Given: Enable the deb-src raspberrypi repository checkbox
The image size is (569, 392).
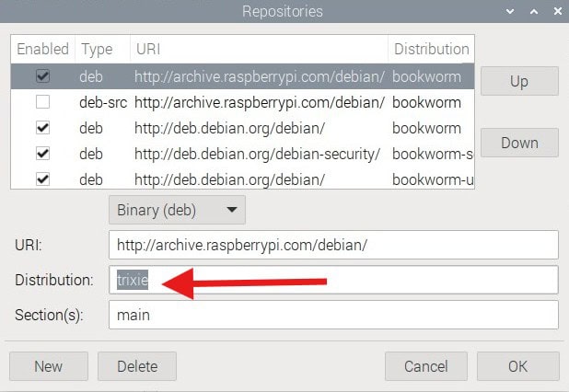Looking at the screenshot, I should tap(42, 102).
